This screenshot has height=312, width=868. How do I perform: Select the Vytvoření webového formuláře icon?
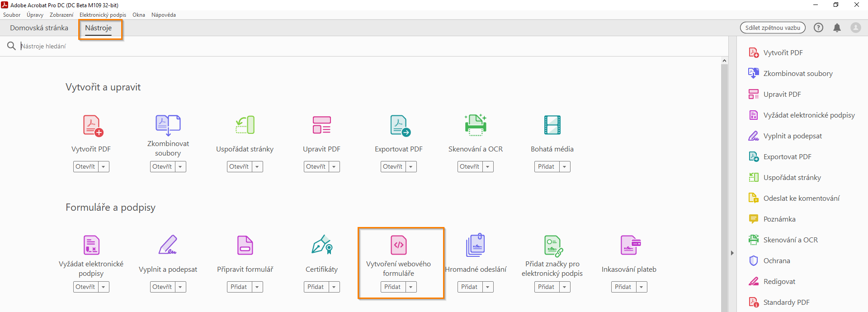point(399,245)
